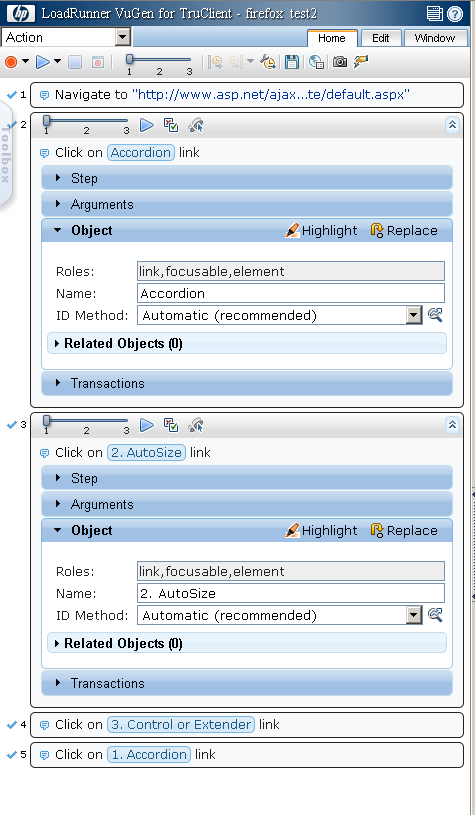Image resolution: width=475 pixels, height=815 pixels.
Task: Switch to the Edit tab
Action: pyautogui.click(x=380, y=38)
